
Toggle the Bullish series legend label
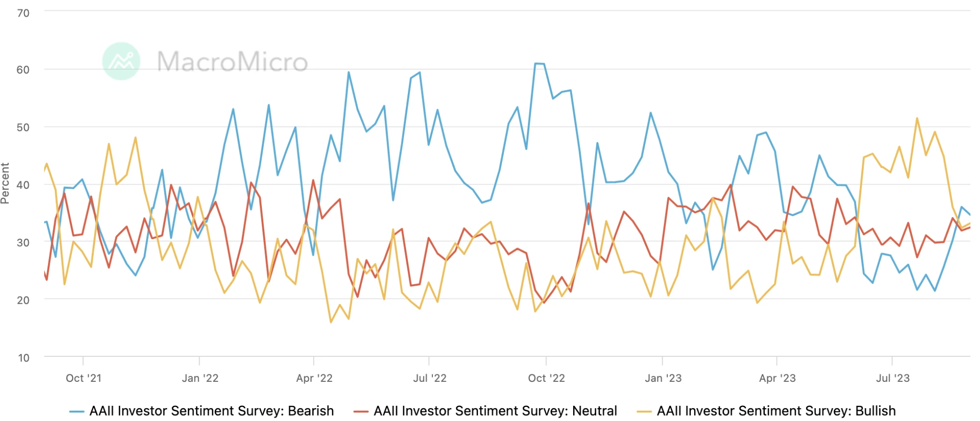pos(776,411)
